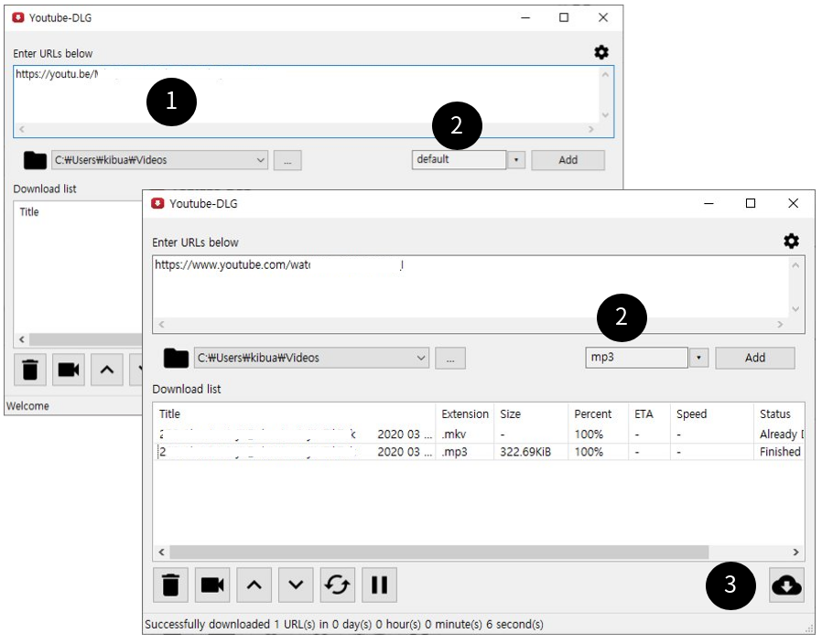Click up arrow of front URL box scrollbar
Screen dimensions: 822x644
point(795,265)
